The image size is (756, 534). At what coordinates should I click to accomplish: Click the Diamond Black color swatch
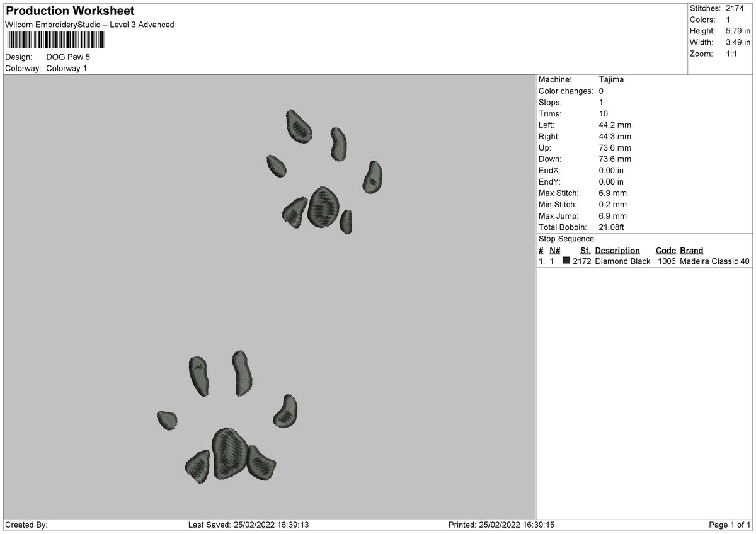click(x=566, y=261)
